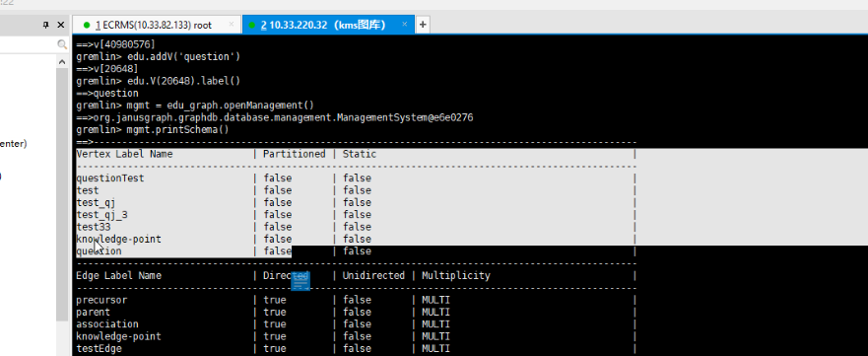Click 'edu.V(20648).label()' command line
Viewport: 868px width, 356px height.
pyautogui.click(x=158, y=81)
